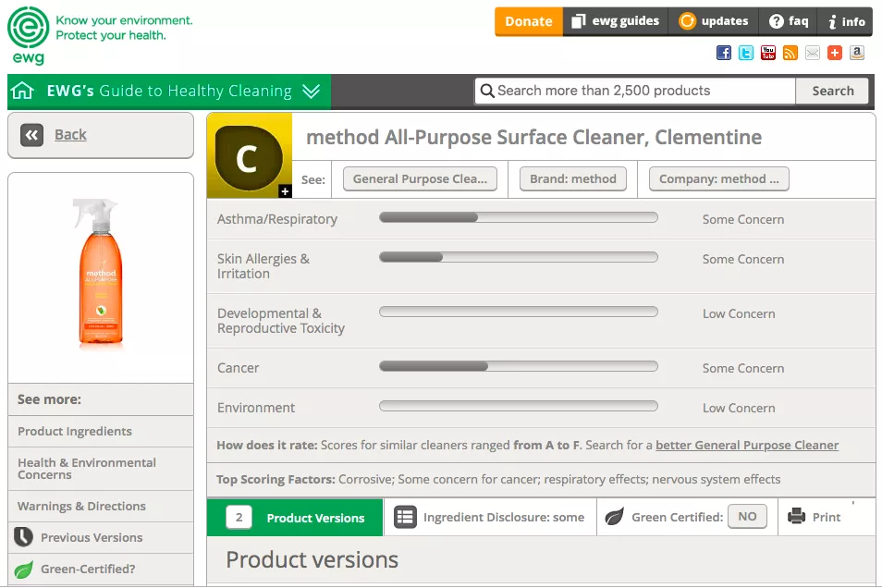Open the updates menu item

(x=713, y=21)
